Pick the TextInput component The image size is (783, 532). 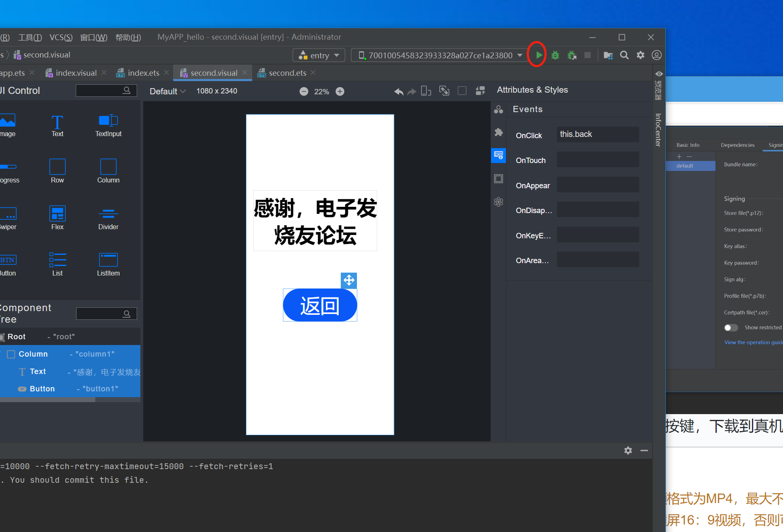pyautogui.click(x=108, y=126)
